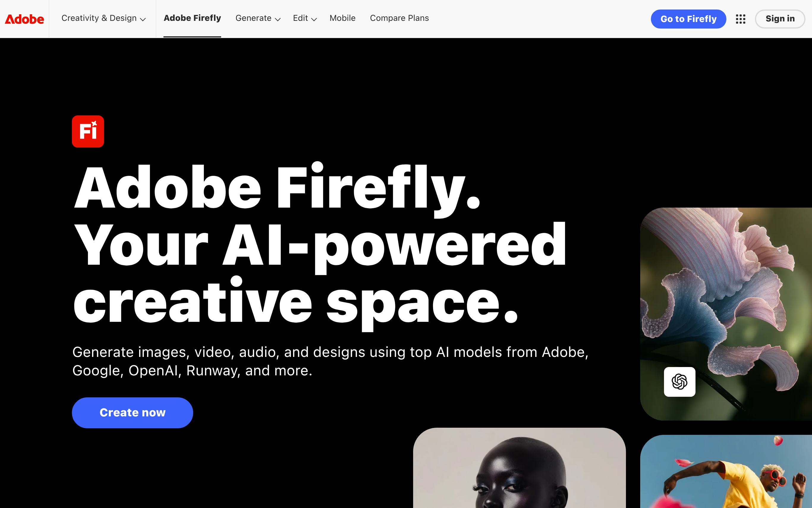Click the OpenAI logo badge on flower image
812x508 pixels.
pos(679,382)
